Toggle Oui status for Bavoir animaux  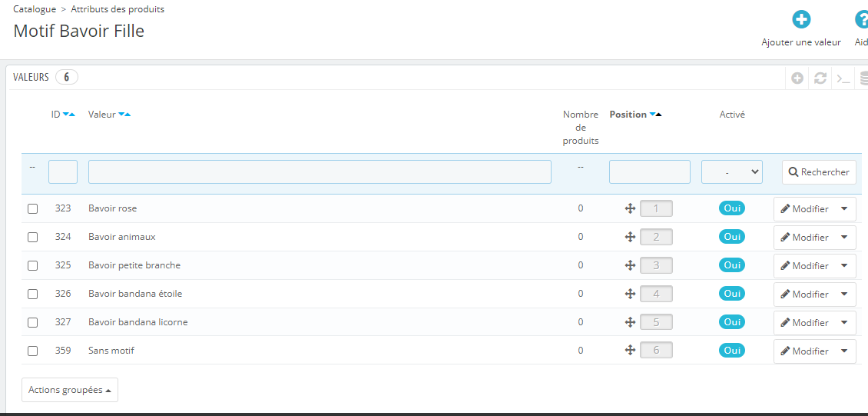(732, 237)
